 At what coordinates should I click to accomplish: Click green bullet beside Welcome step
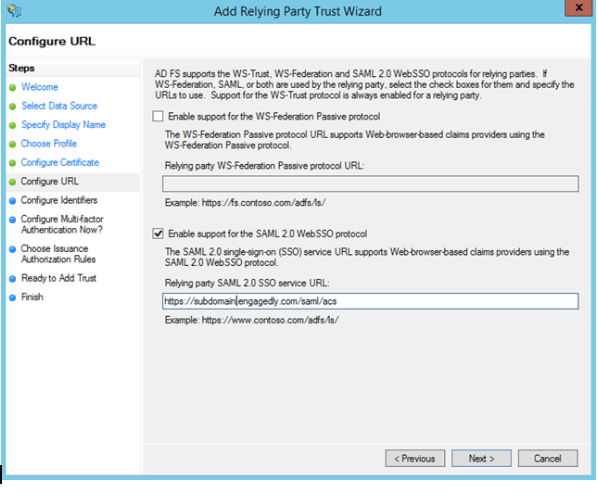[x=13, y=88]
